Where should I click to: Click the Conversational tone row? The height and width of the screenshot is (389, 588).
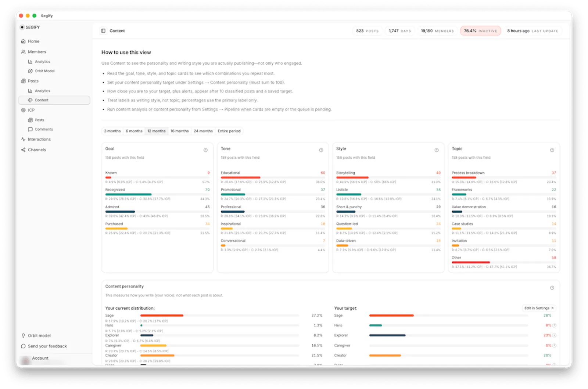click(273, 245)
